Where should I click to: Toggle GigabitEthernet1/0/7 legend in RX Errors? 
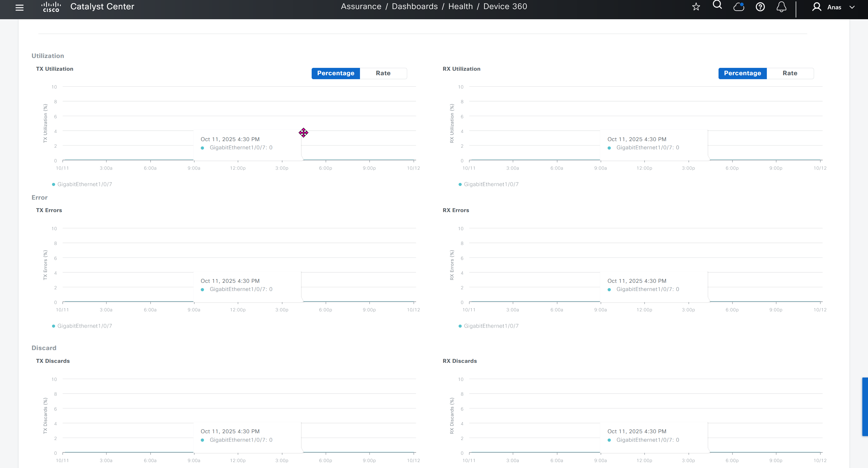click(491, 326)
